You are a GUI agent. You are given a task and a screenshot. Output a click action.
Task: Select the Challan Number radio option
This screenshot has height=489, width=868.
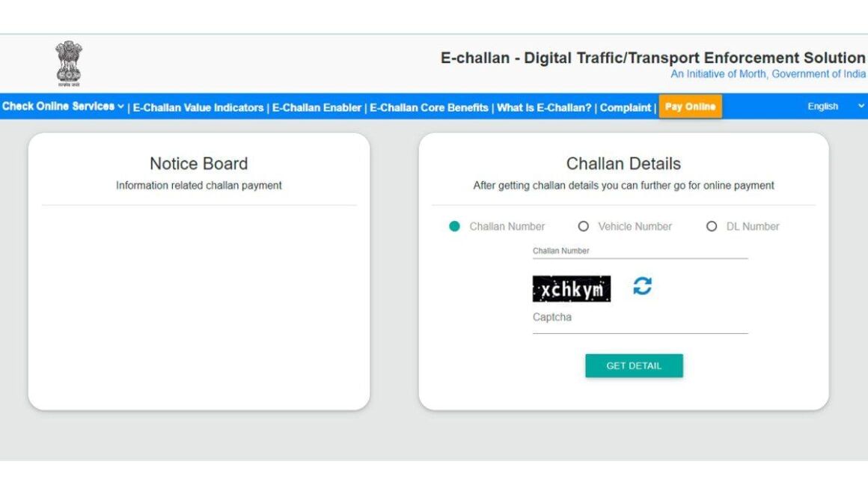pos(455,226)
